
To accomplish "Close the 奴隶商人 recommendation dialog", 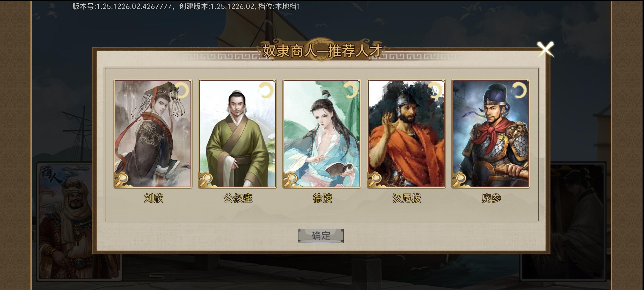I will point(545,49).
